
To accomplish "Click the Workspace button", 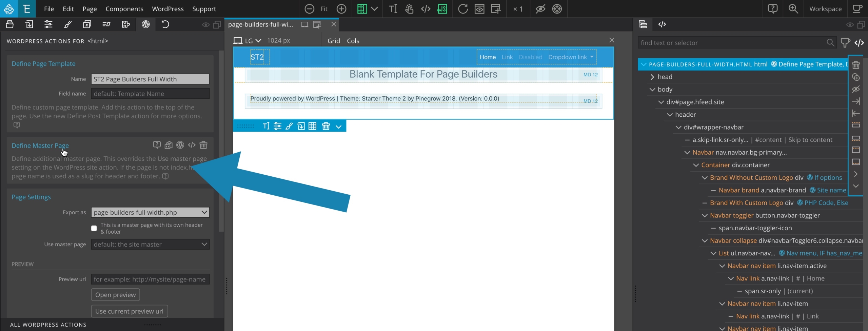I will coord(825,9).
